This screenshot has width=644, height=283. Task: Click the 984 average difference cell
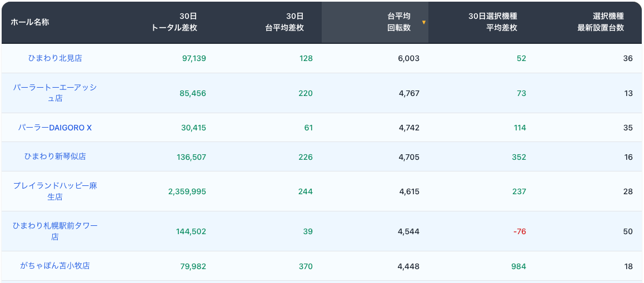coord(518,266)
